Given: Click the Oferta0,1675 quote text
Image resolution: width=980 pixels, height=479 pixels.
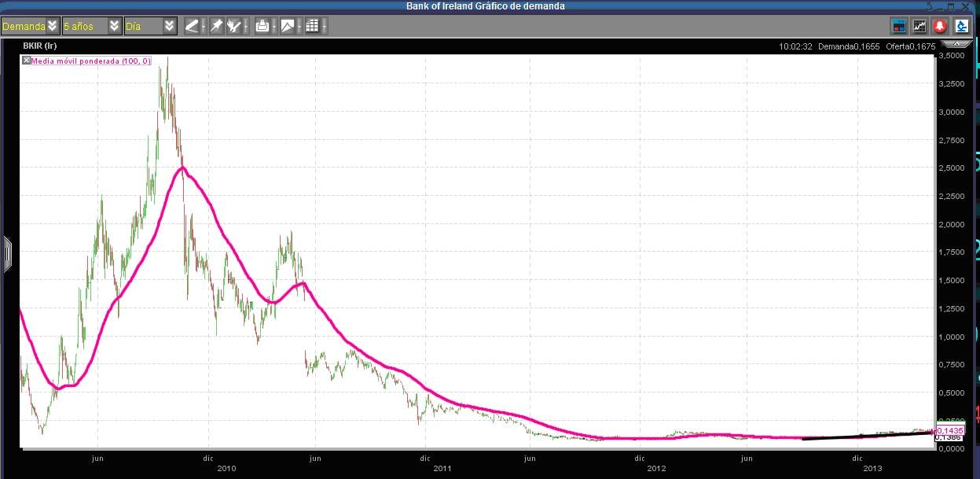Looking at the screenshot, I should point(909,46).
